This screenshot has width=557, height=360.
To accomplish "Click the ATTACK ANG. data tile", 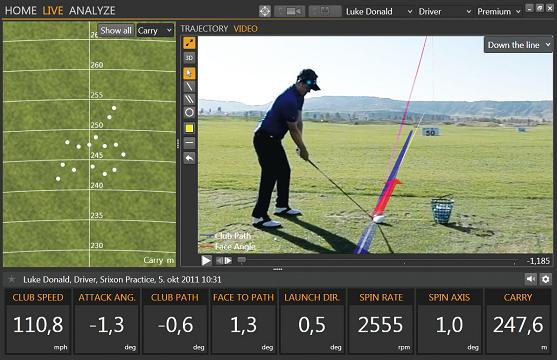I will 107,322.
